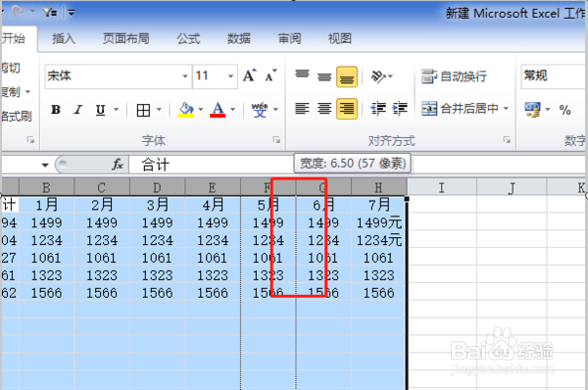Click the redo icon in quick access toolbar
The image size is (588, 390).
[18, 12]
